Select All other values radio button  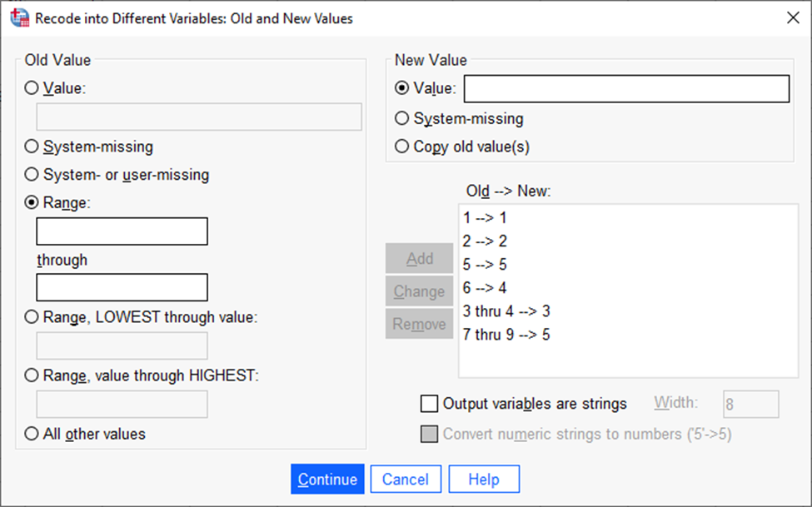(32, 434)
